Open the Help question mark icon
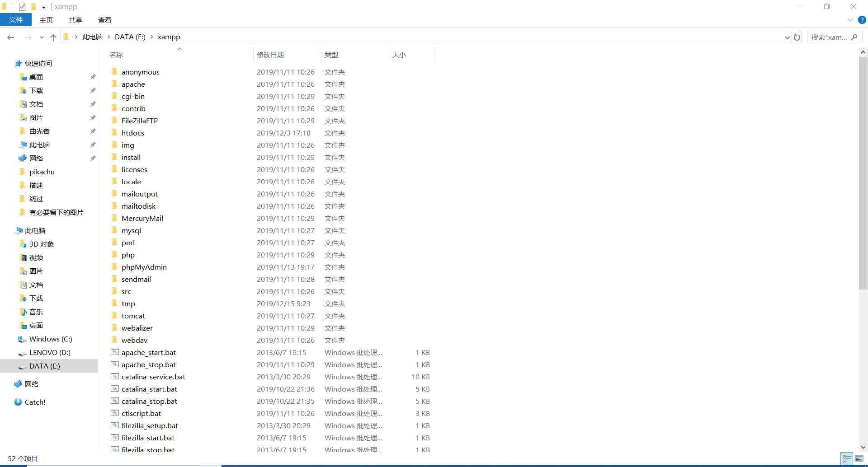 pyautogui.click(x=862, y=20)
